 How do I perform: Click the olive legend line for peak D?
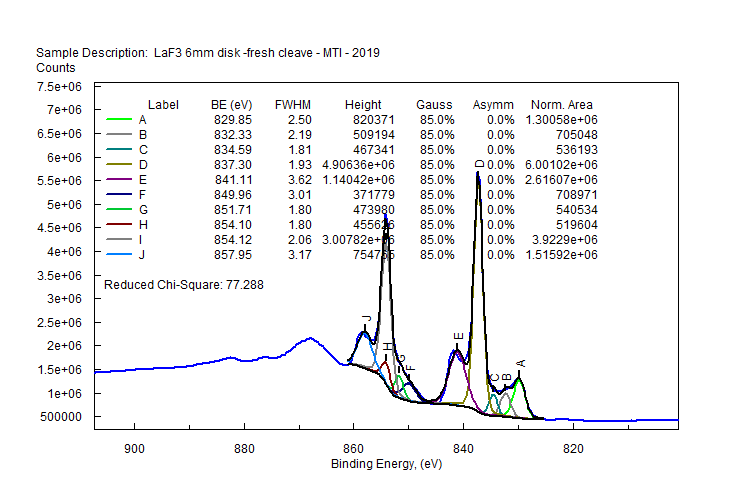(x=119, y=166)
